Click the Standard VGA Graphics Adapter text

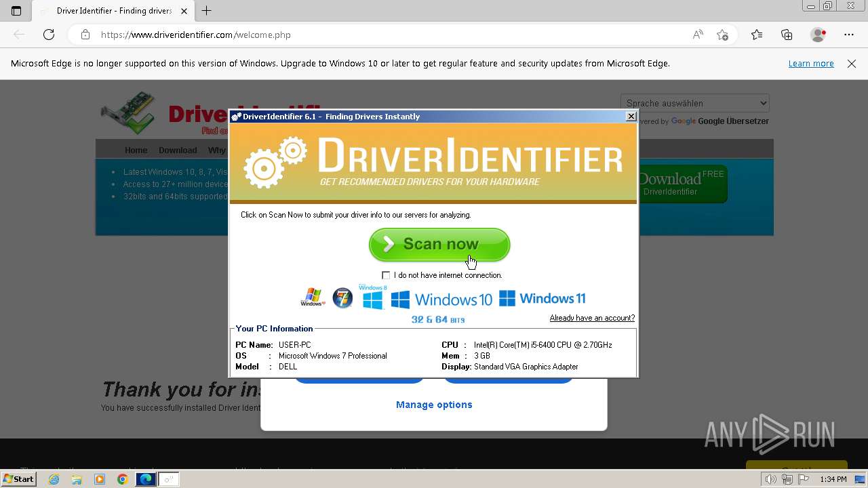coord(526,367)
